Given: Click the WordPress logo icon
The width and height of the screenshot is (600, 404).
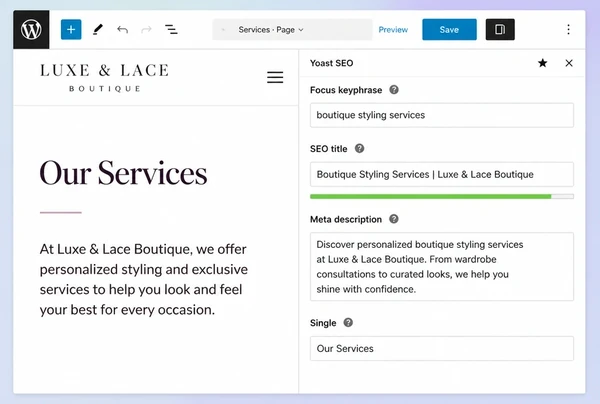Looking at the screenshot, I should (31, 29).
